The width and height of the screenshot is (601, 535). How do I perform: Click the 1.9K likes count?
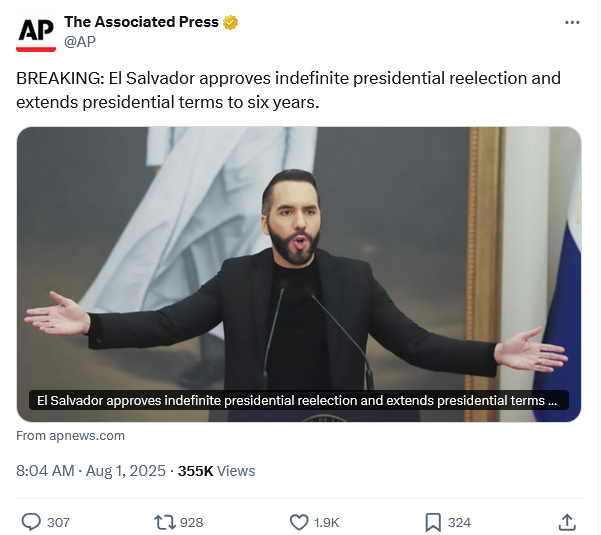click(327, 522)
